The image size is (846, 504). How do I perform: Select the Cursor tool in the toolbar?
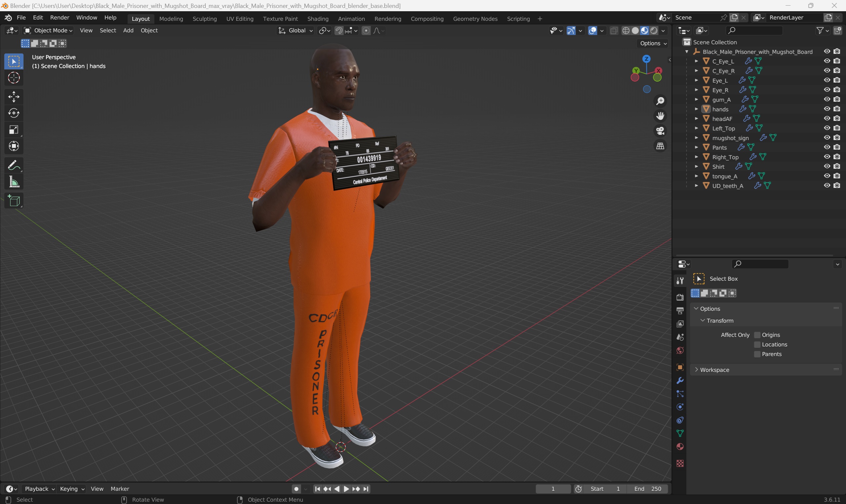(x=14, y=78)
